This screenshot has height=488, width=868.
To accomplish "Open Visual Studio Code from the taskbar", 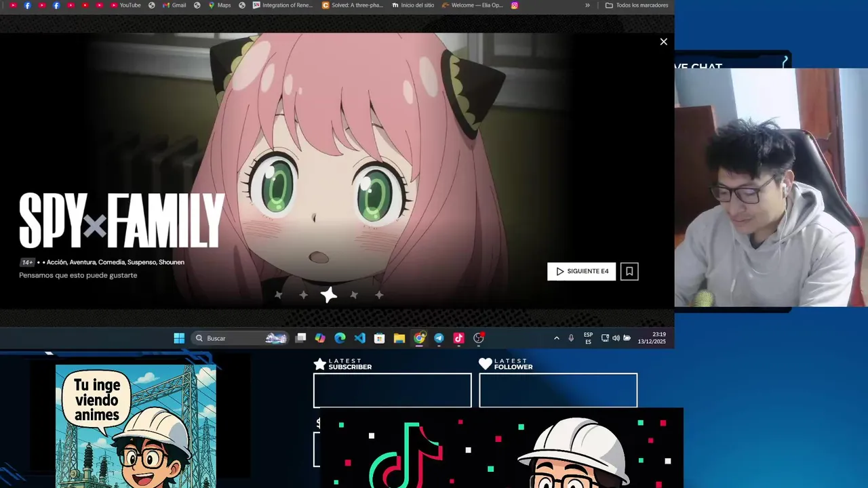I will pos(359,338).
